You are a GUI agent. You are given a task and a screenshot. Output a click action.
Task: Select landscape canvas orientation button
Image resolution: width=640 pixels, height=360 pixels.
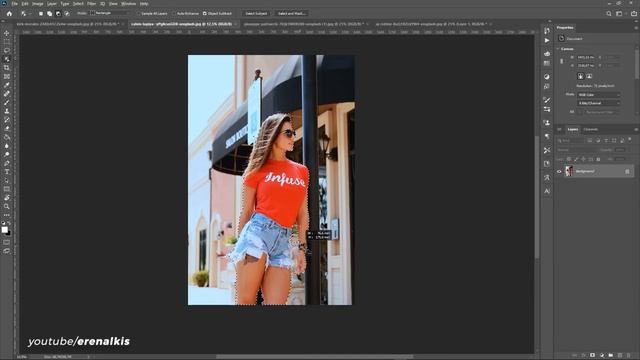click(589, 76)
